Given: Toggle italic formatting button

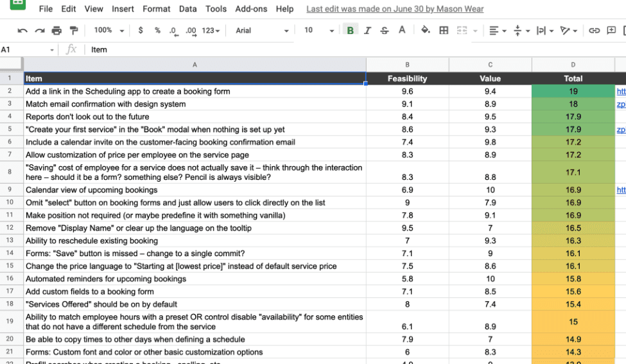Looking at the screenshot, I should (x=367, y=30).
